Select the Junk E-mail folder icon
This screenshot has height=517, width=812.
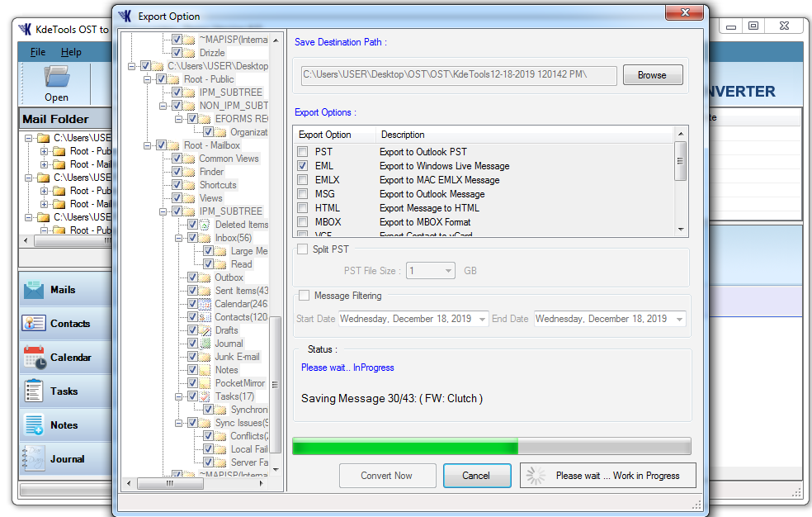(x=205, y=357)
